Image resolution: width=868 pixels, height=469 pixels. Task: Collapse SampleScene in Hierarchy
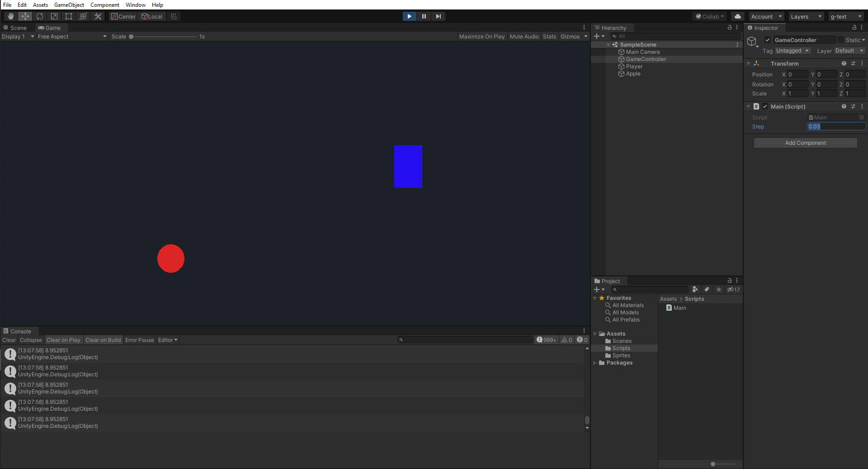tap(608, 45)
